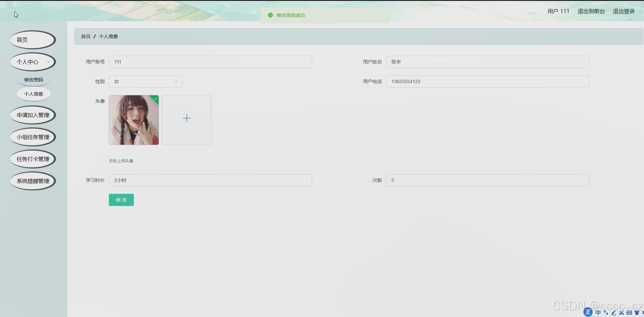Click the green checkmark badge on avatar

(x=156, y=99)
